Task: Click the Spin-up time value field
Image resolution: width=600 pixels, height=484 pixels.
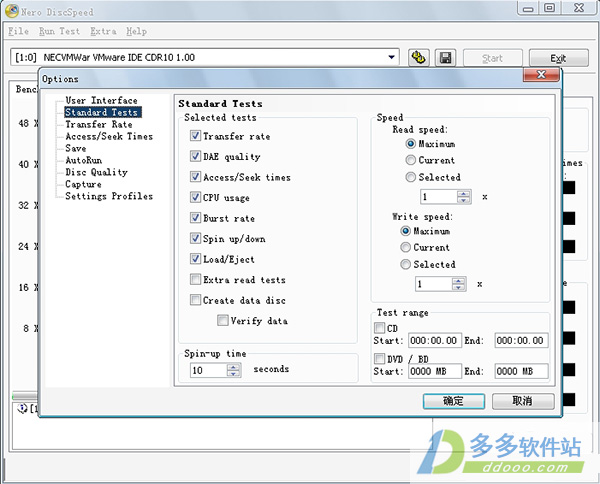Action: tap(209, 370)
